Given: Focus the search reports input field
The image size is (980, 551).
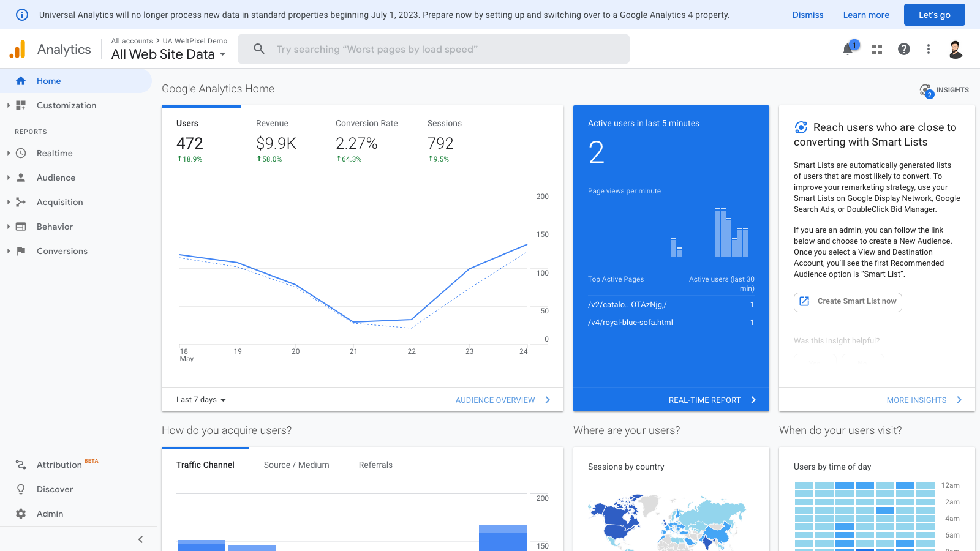Looking at the screenshot, I should tap(434, 49).
